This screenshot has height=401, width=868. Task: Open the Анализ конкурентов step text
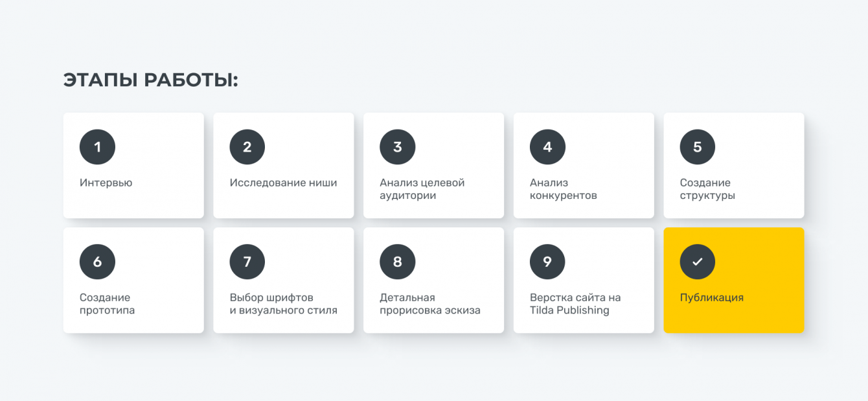point(563,189)
